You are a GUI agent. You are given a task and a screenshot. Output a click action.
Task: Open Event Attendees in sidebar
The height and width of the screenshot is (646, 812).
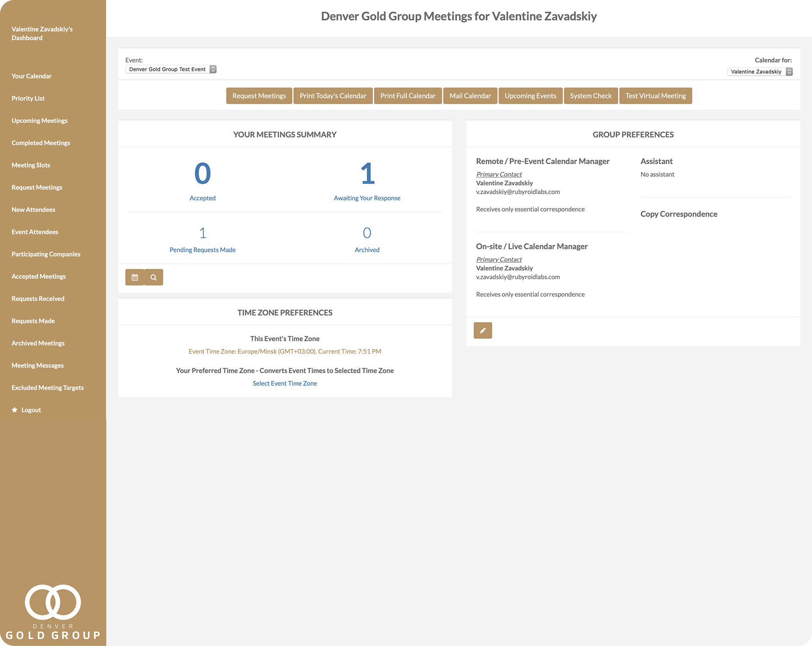click(34, 232)
